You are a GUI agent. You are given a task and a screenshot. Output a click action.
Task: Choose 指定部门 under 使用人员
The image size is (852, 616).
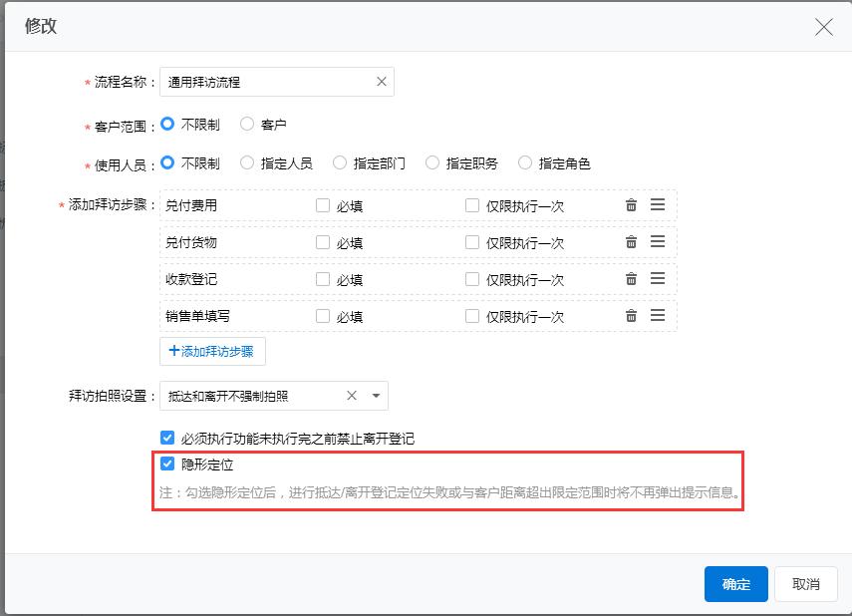pos(340,162)
